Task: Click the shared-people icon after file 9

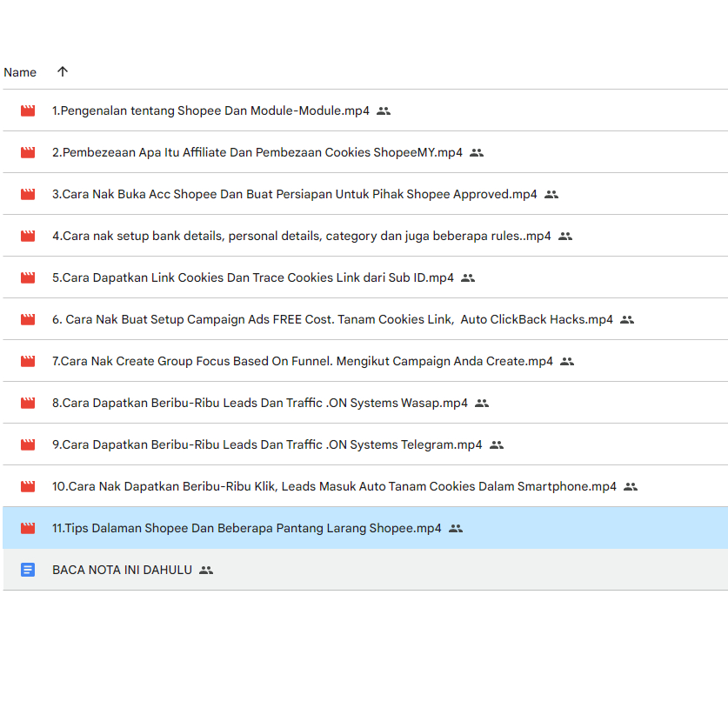Action: pyautogui.click(x=496, y=444)
